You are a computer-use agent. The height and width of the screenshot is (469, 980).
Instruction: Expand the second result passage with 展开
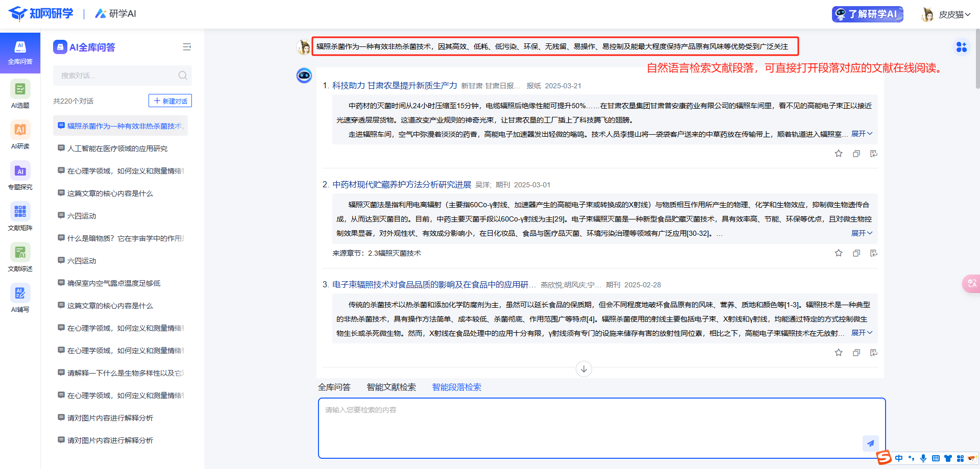pos(862,233)
